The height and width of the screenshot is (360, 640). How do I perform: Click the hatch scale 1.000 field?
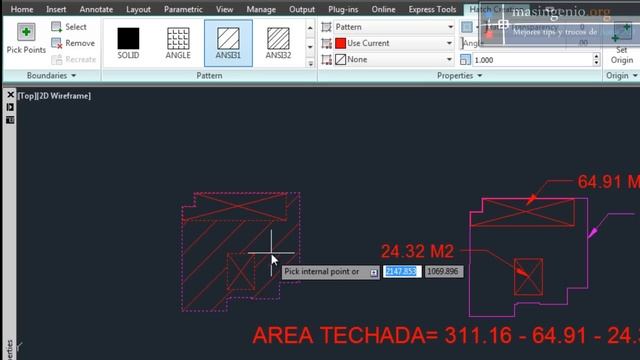(x=532, y=60)
